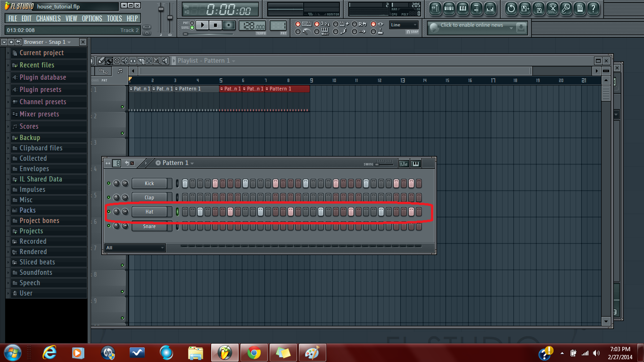Click the Save new version icon

click(x=525, y=9)
